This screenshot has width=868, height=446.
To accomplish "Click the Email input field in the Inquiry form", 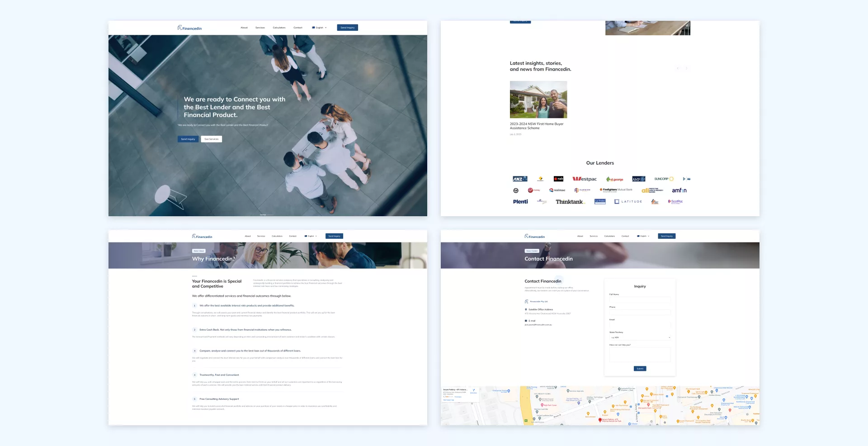I will pyautogui.click(x=640, y=325).
